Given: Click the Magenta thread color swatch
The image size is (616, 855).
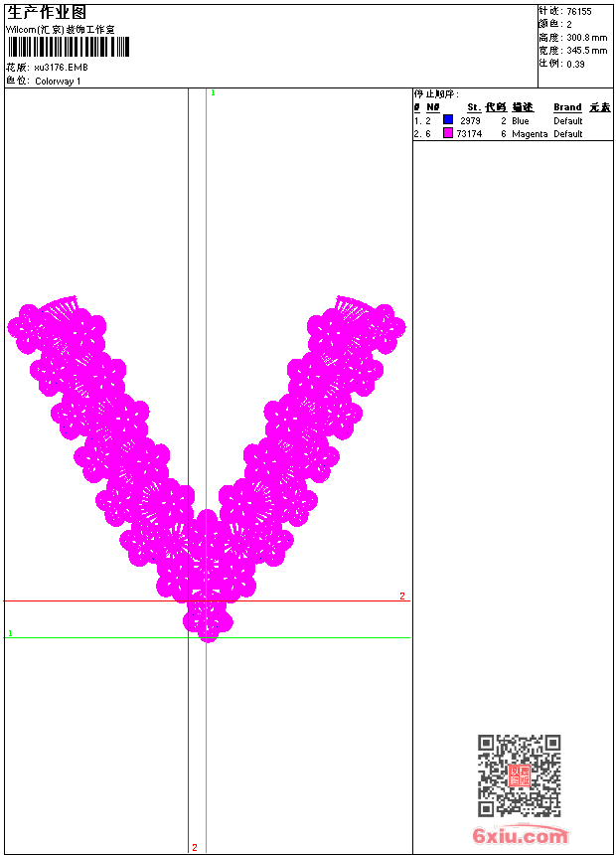Looking at the screenshot, I should 448,132.
